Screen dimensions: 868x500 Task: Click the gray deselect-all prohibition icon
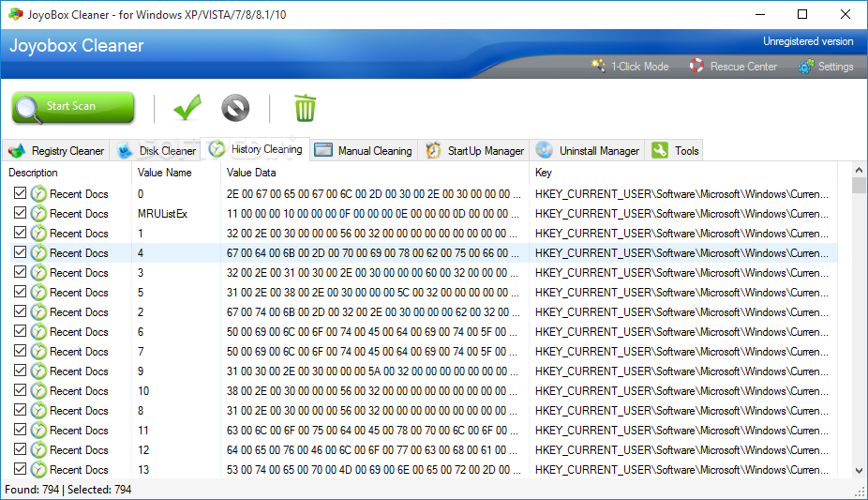235,108
